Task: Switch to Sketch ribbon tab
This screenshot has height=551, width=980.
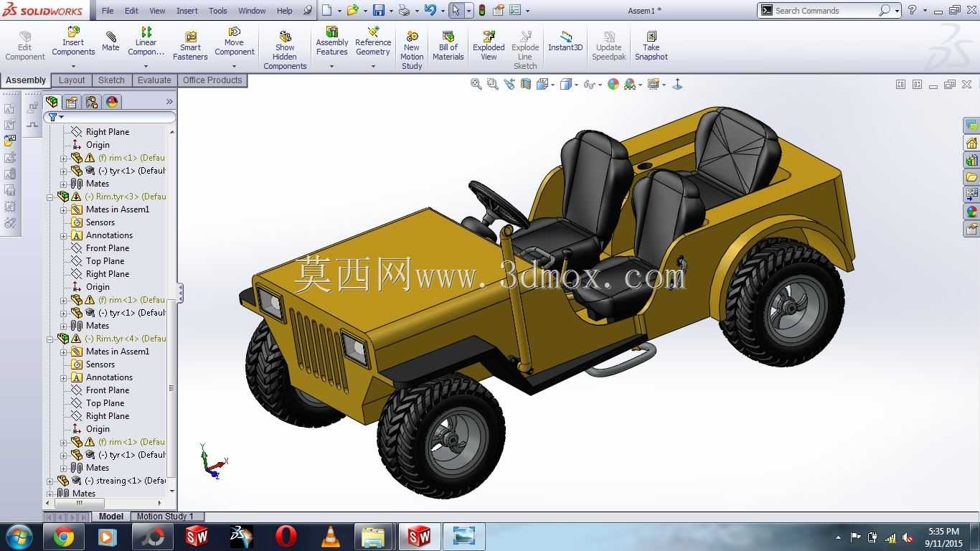Action: point(111,80)
